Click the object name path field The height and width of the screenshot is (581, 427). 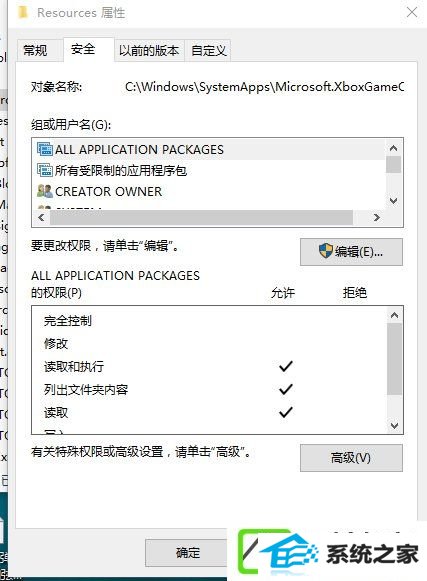264,87
